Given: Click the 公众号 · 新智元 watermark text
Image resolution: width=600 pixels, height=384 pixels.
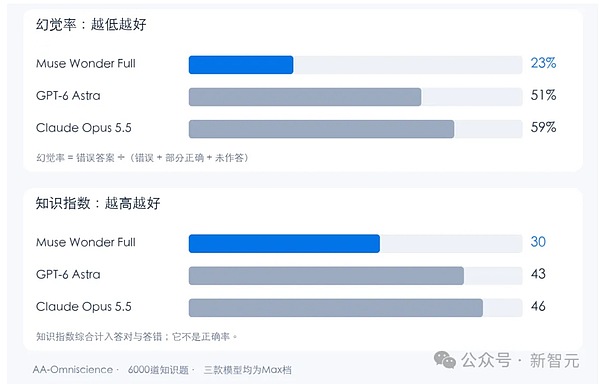Looking at the screenshot, I should pyautogui.click(x=520, y=360).
